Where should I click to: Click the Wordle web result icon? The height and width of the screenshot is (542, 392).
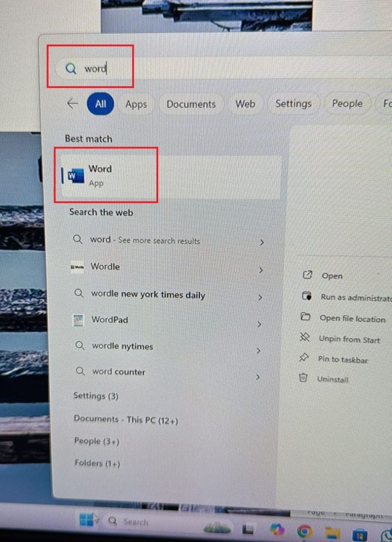(x=77, y=267)
